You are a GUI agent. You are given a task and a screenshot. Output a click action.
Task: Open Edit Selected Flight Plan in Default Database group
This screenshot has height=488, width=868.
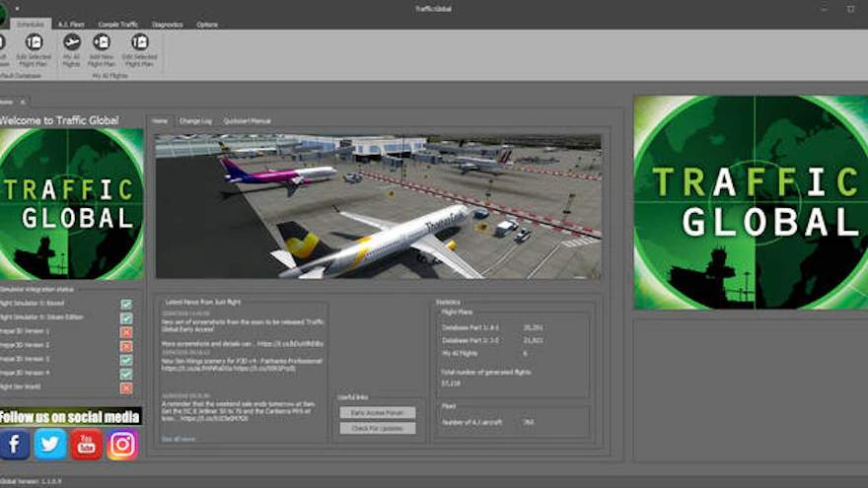[x=34, y=51]
